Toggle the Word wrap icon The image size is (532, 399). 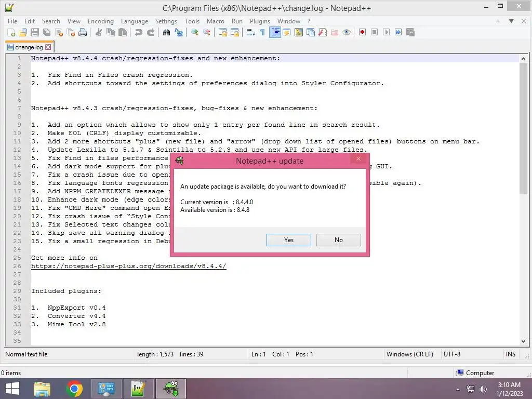pyautogui.click(x=250, y=32)
